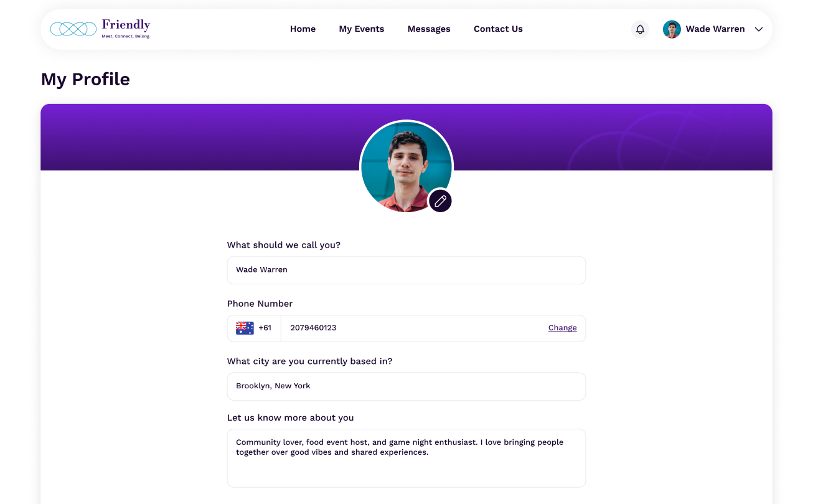Viewport: 813px width, 504px height.
Task: Click the Change phone number link
Action: [562, 328]
